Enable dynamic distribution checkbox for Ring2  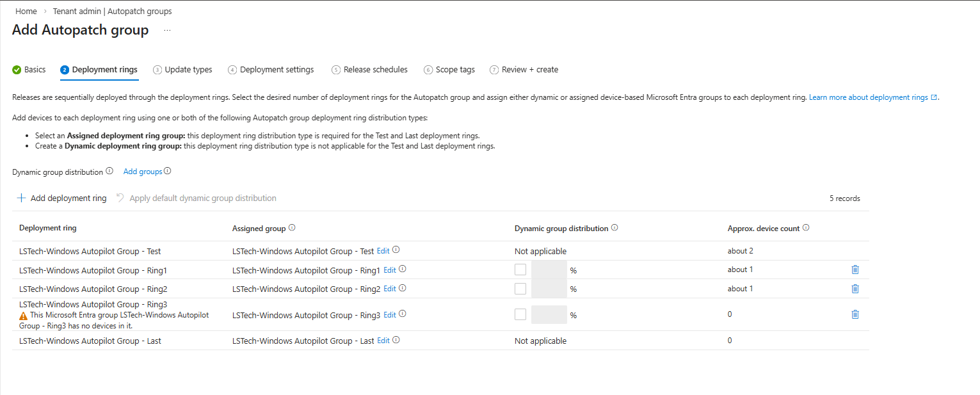click(x=520, y=289)
